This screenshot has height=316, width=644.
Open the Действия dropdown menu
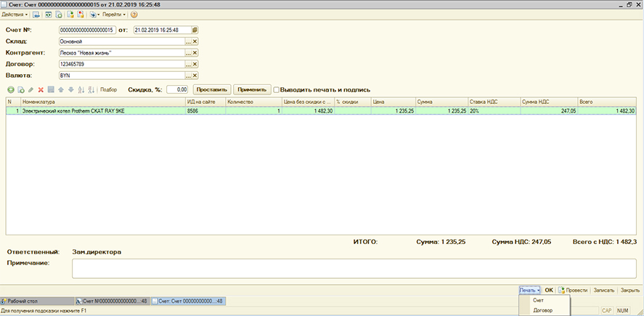[x=15, y=15]
